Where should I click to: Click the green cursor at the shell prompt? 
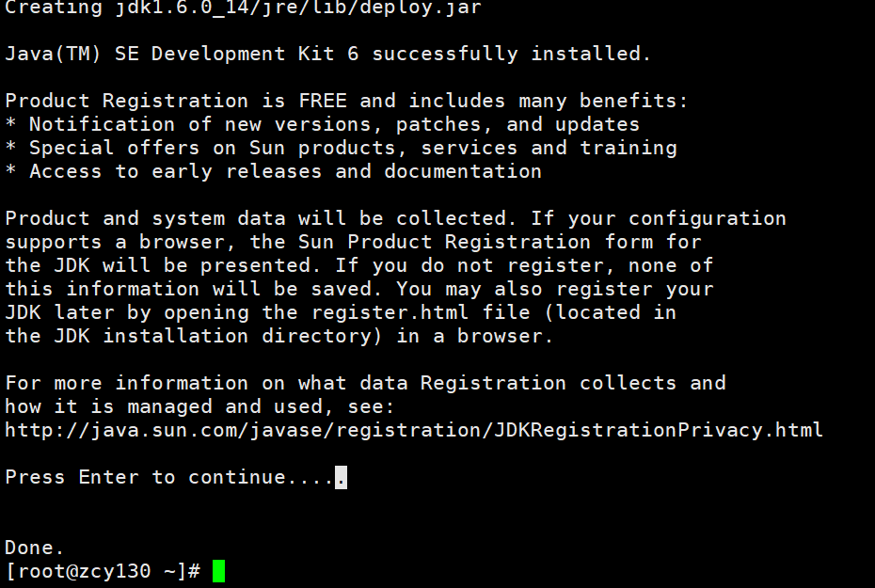[x=218, y=571]
